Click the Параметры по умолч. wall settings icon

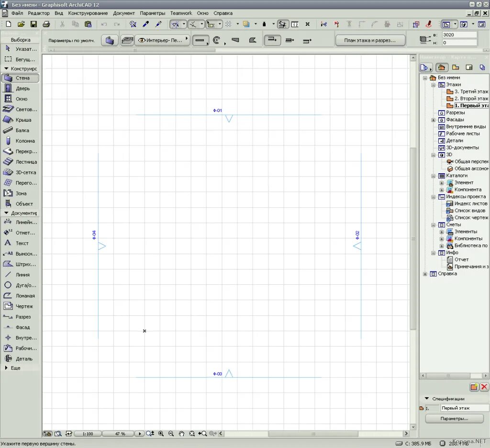point(110,40)
